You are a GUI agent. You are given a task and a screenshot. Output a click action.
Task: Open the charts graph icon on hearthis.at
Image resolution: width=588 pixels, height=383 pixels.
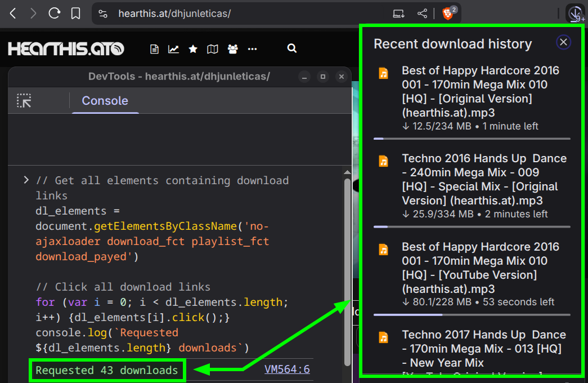pos(173,49)
